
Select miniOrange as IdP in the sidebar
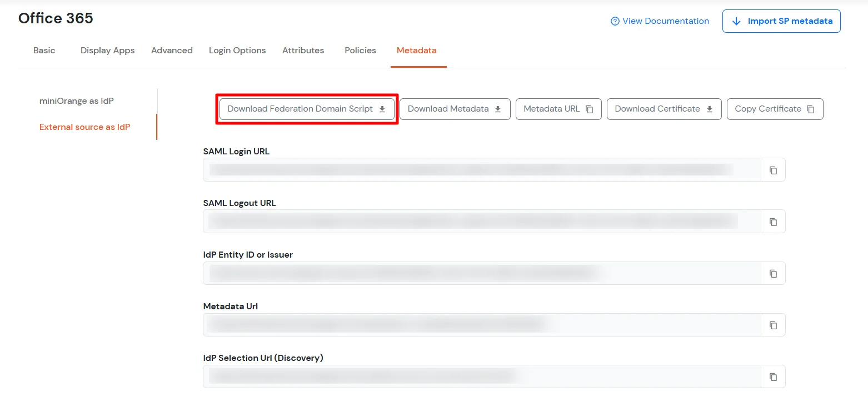pos(76,101)
